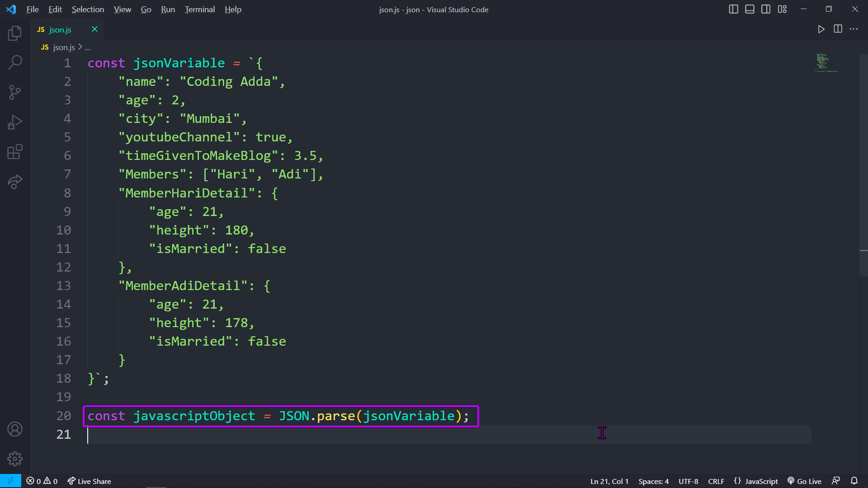Split the editor right
Screen dimensions: 868x488
click(x=838, y=29)
